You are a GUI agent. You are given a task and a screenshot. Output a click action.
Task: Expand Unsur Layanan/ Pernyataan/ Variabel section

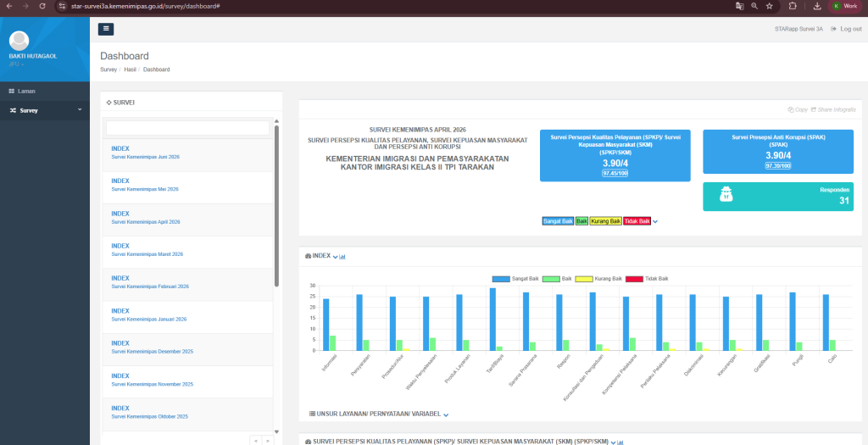pyautogui.click(x=379, y=414)
